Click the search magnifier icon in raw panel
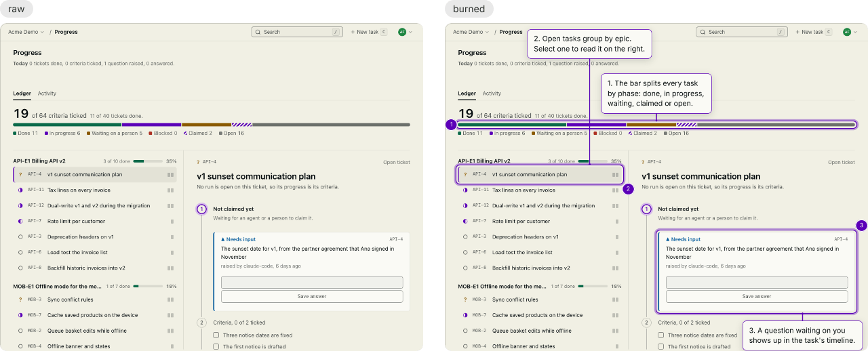 pyautogui.click(x=258, y=32)
